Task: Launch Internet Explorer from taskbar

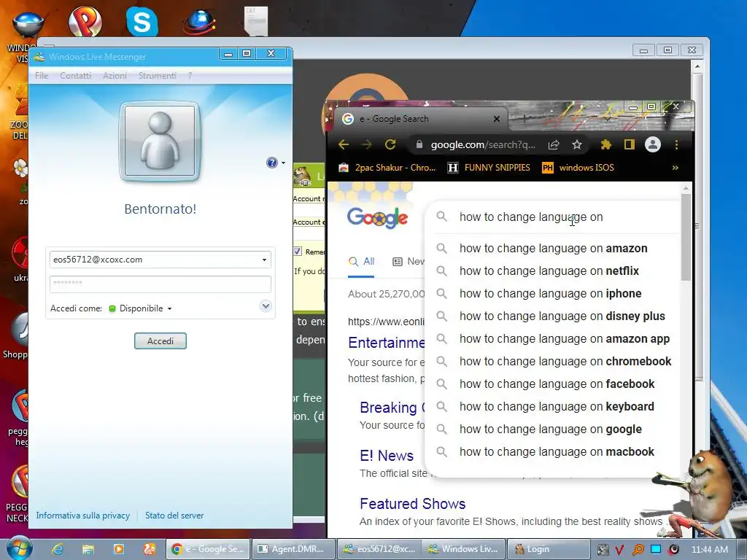Action: point(58,549)
